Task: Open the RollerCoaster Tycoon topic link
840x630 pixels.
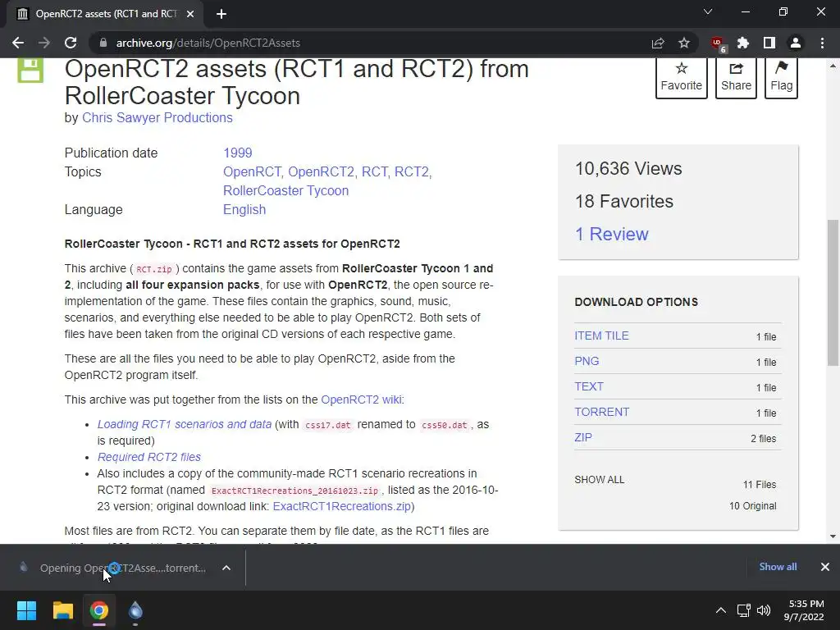Action: coord(285,190)
